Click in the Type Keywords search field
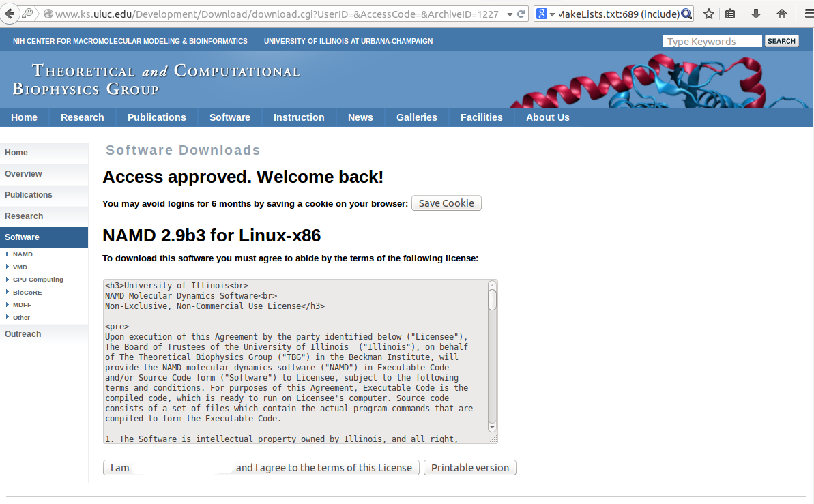Viewport: 814px width, 504px height. [712, 42]
